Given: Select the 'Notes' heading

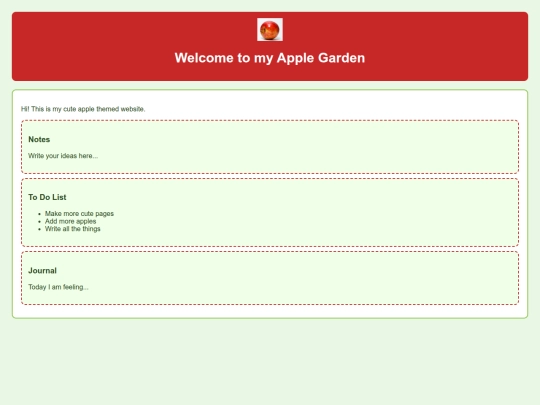Looking at the screenshot, I should (x=39, y=139).
